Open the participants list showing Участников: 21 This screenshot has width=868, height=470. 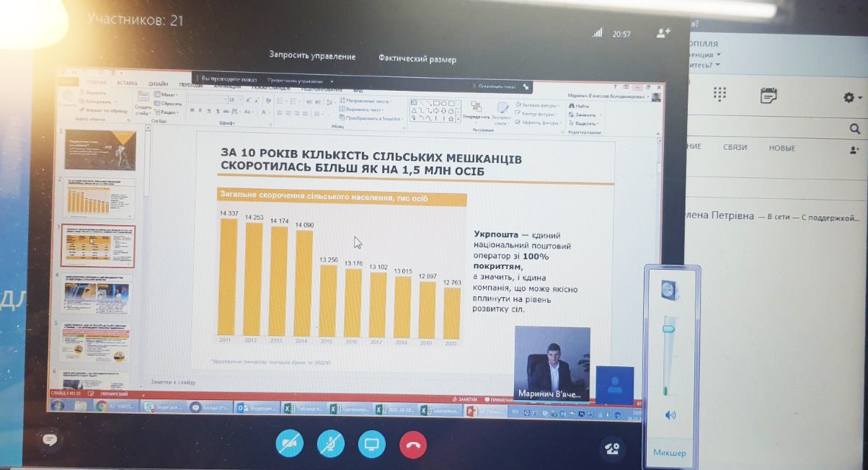(x=135, y=21)
